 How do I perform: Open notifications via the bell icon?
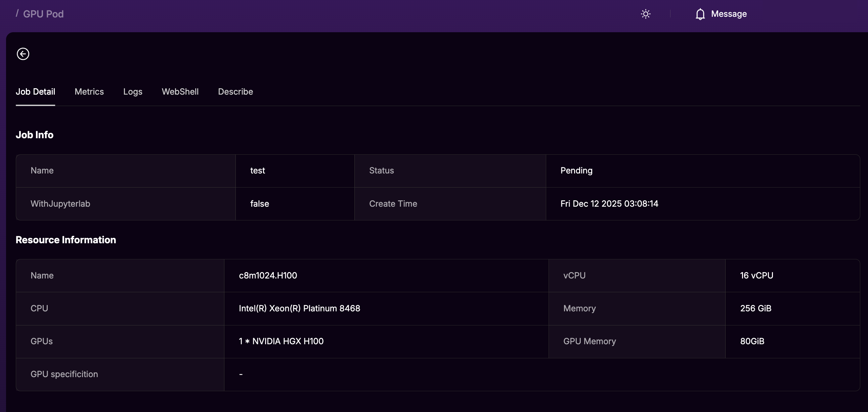tap(700, 14)
